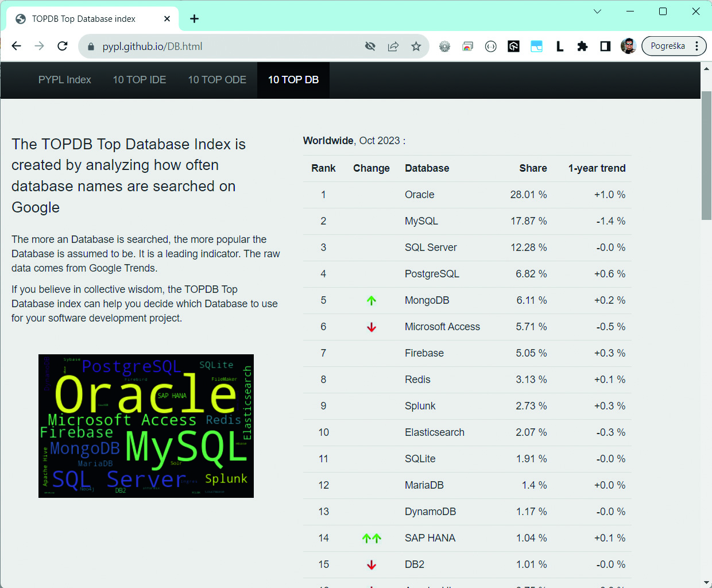The height and width of the screenshot is (588, 712).
Task: Toggle the browser side panel icon
Action: [x=605, y=47]
